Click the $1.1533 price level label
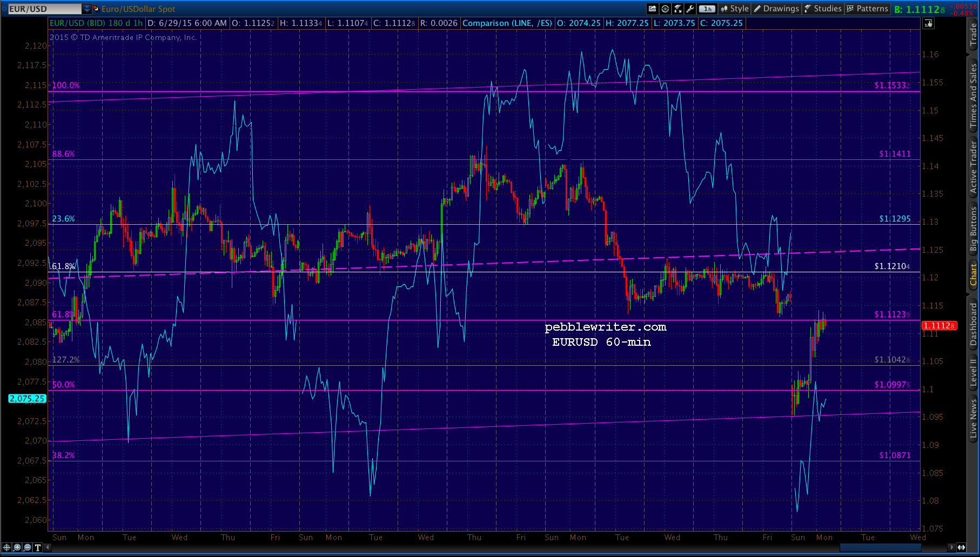 [x=892, y=85]
